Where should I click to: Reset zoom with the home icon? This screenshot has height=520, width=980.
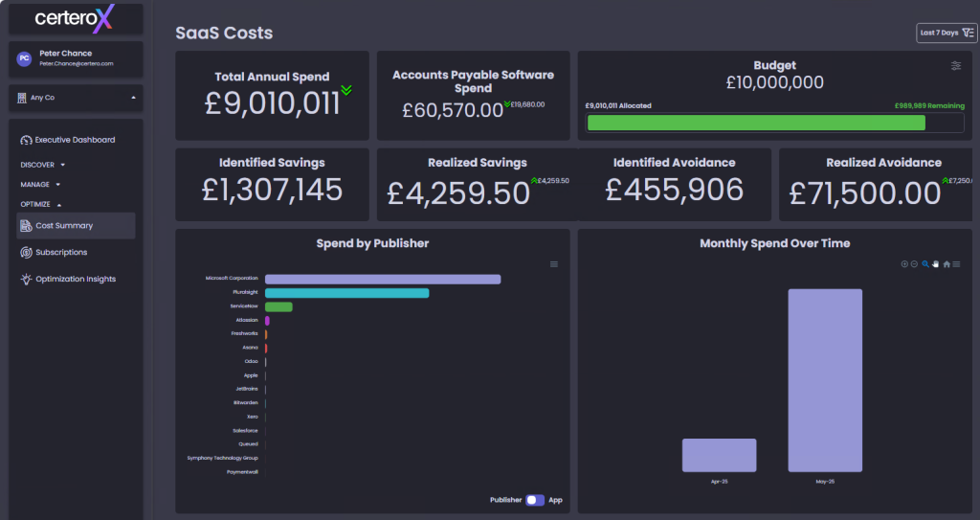click(947, 264)
